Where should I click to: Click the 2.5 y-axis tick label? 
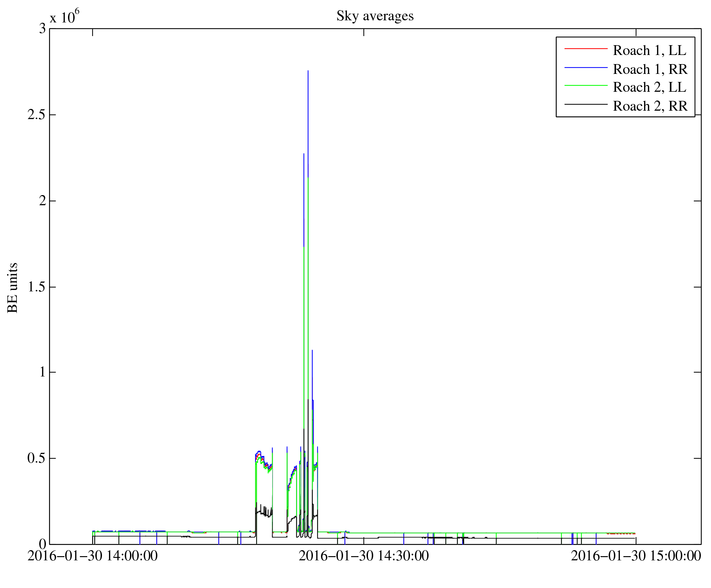pos(37,115)
